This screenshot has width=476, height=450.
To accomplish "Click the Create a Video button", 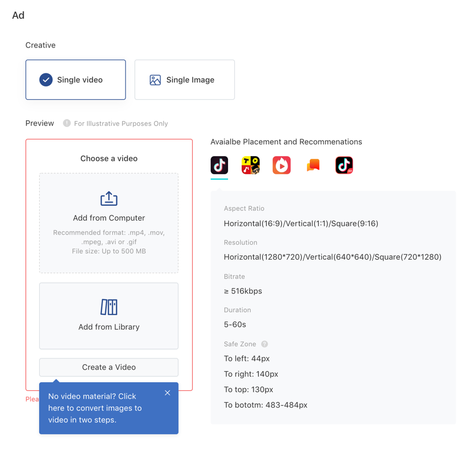I will coord(109,367).
